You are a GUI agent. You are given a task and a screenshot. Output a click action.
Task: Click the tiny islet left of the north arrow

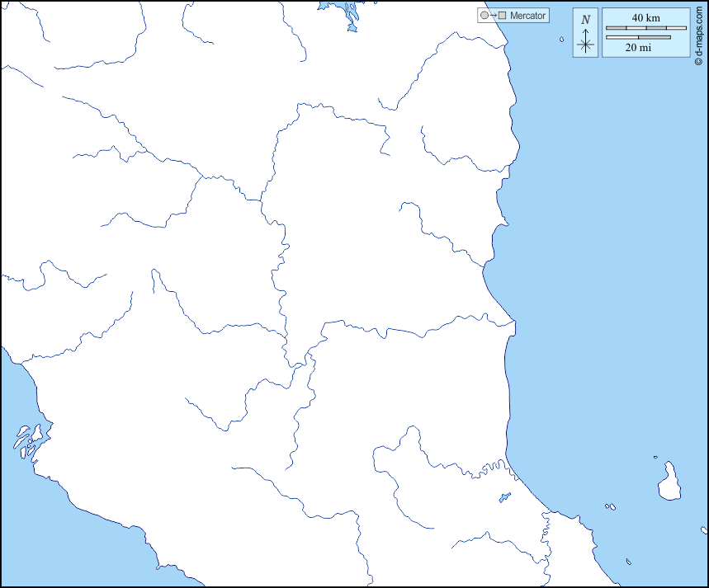click(561, 40)
